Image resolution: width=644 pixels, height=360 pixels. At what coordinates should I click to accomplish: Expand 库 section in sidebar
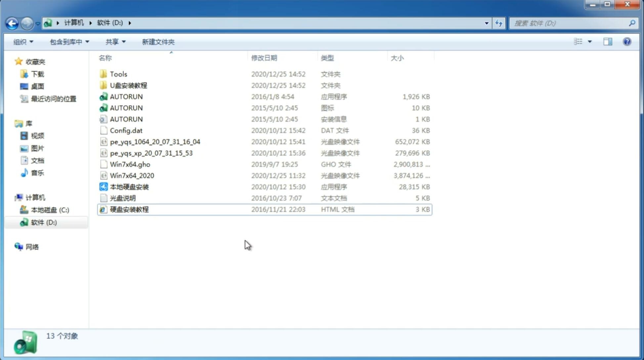13,123
